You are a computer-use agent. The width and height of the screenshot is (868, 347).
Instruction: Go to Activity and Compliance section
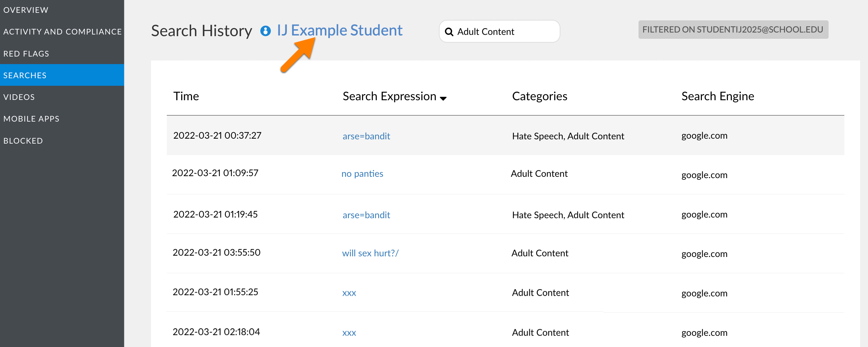[62, 31]
